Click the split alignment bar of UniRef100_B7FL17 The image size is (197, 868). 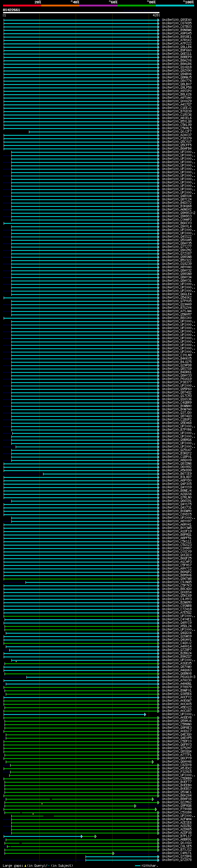(x=50, y=837)
